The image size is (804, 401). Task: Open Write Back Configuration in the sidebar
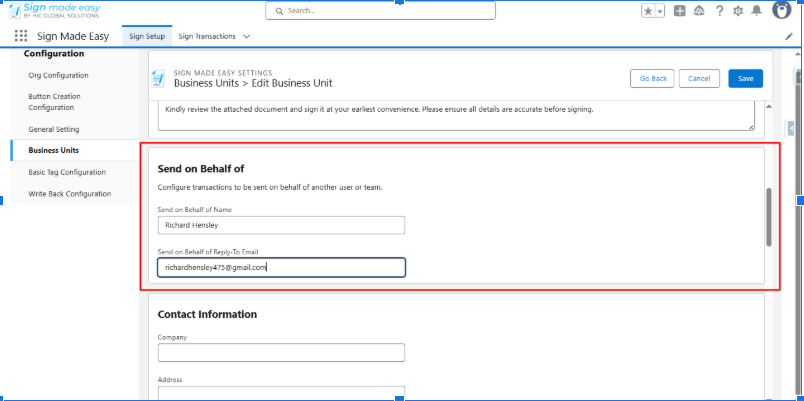[x=70, y=194]
